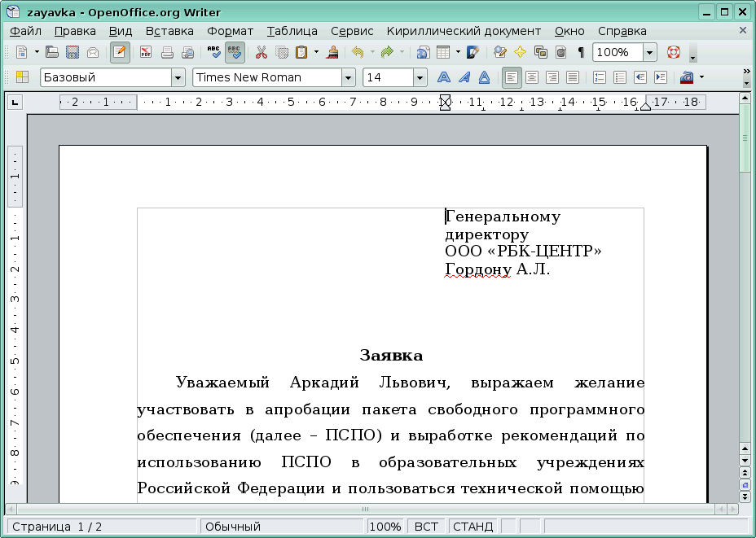756x538 pixels.
Task: Open the highlighting color picker
Action: click(699, 77)
